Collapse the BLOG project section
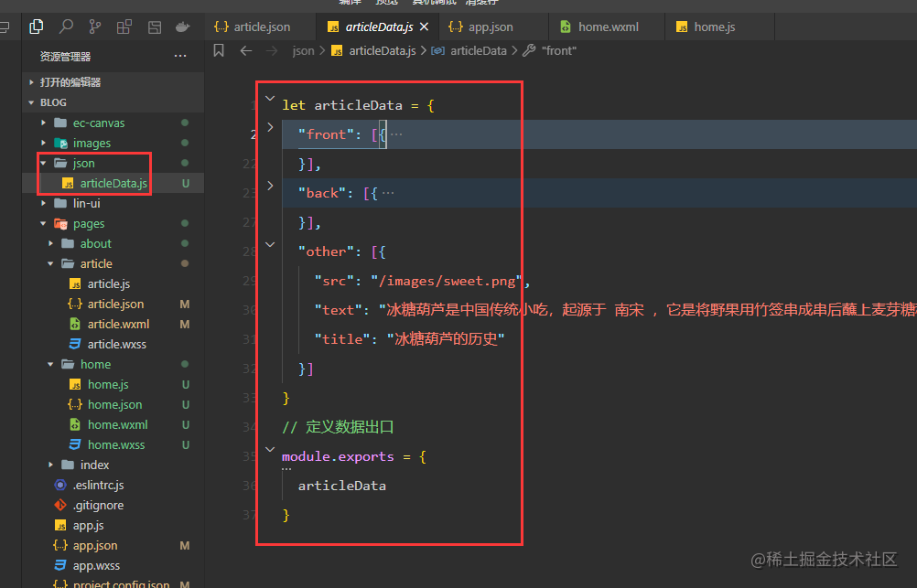 (113, 102)
